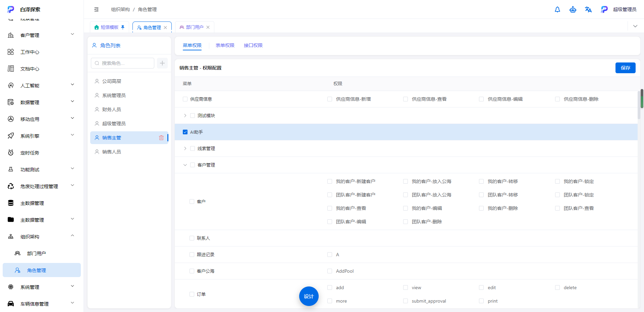
Task: Click the pin icon on 短信模板 tab
Action: 123,27
